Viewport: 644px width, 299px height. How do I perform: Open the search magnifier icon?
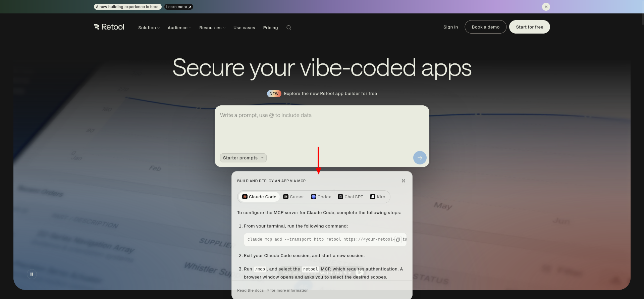(x=289, y=28)
